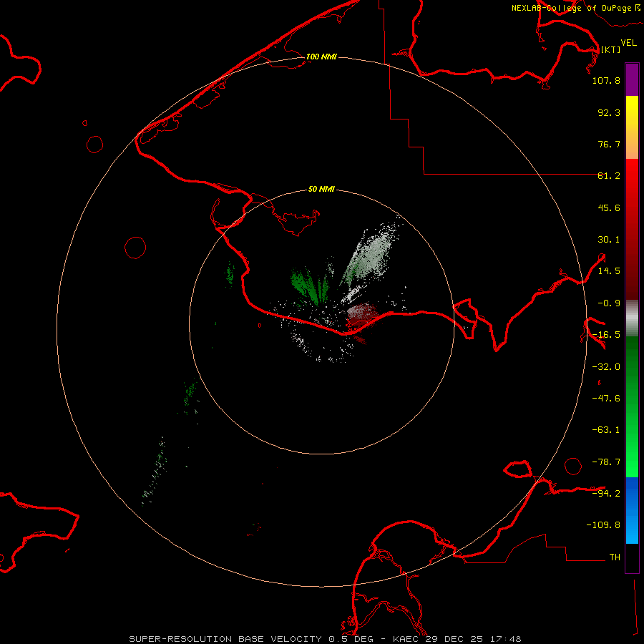This screenshot has height=644, width=644.
Task: Click the -47.6 legend value
Action: click(606, 399)
